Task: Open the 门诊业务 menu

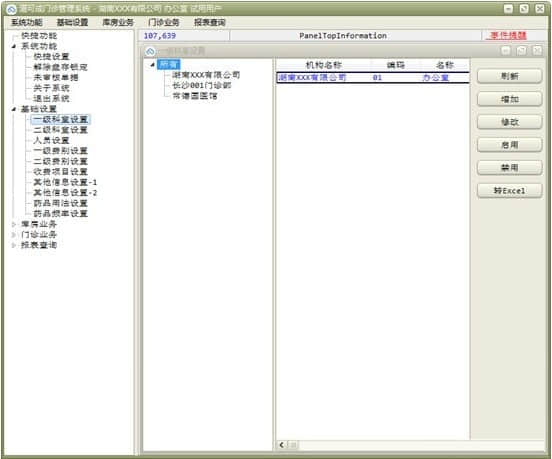Action: [164, 23]
